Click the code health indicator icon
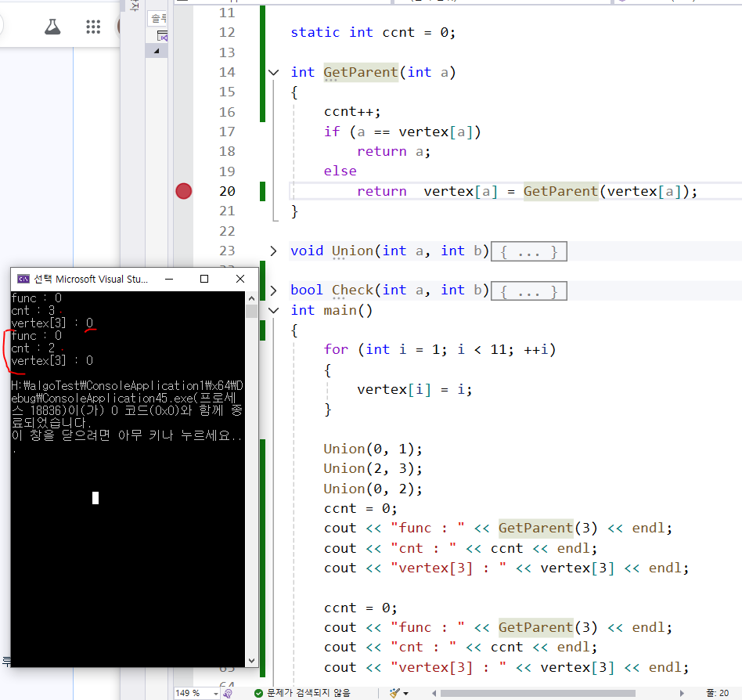 tap(228, 694)
